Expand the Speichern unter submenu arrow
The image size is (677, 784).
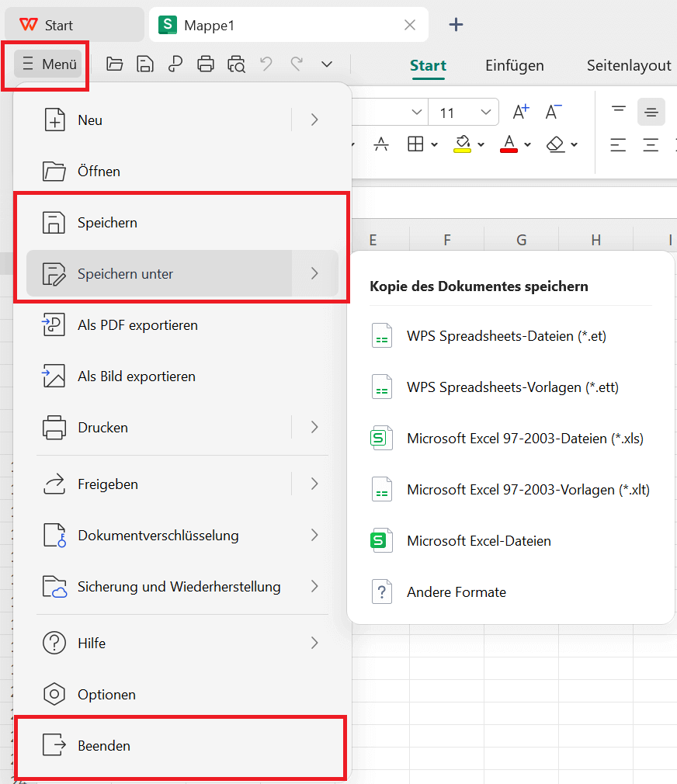(314, 273)
